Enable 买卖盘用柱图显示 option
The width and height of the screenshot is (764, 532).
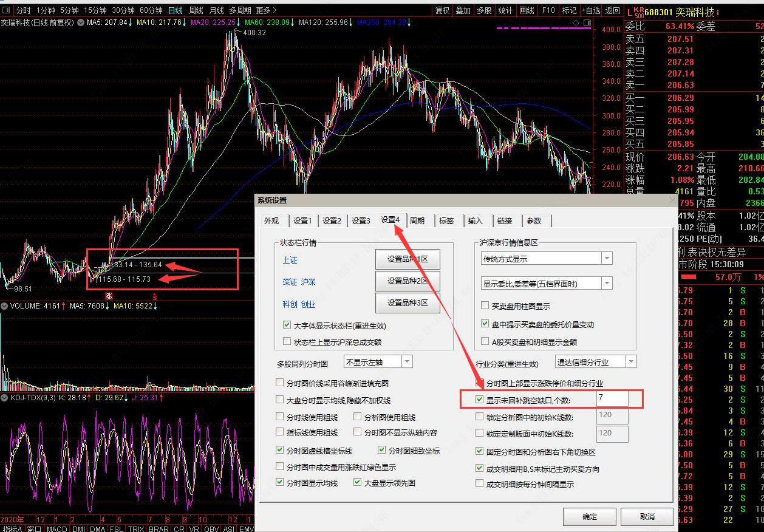(484, 305)
